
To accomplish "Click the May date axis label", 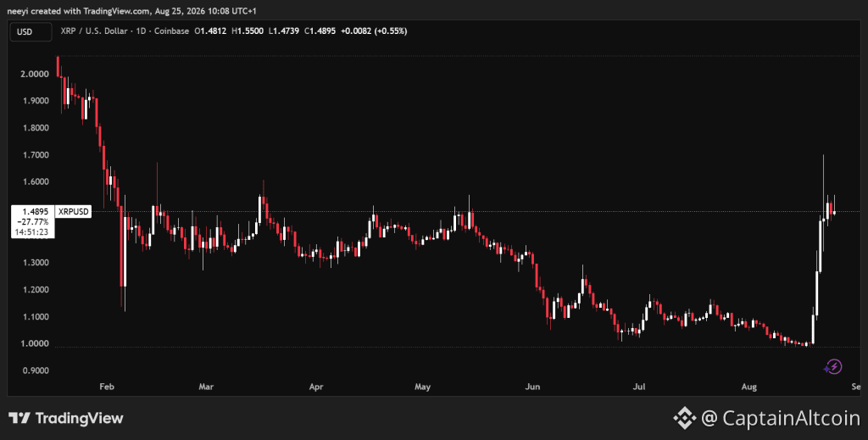I will click(422, 387).
